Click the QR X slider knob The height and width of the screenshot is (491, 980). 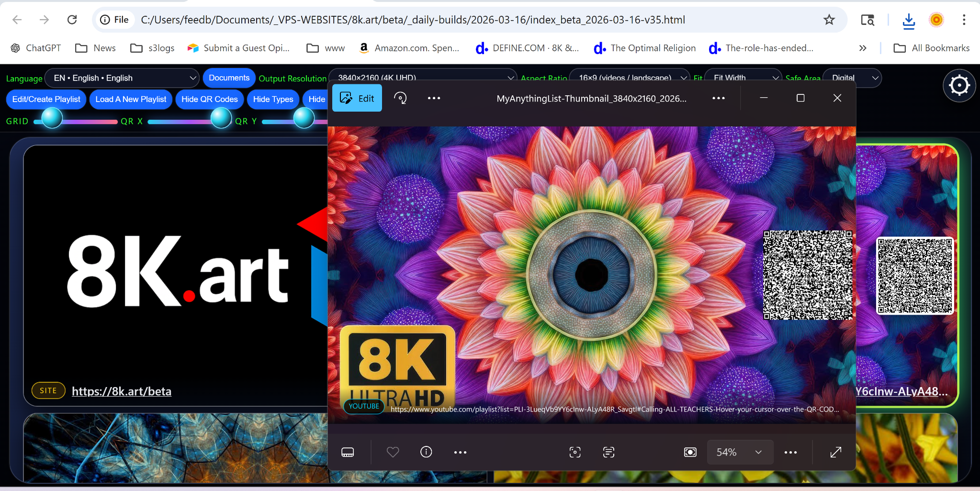tap(221, 118)
